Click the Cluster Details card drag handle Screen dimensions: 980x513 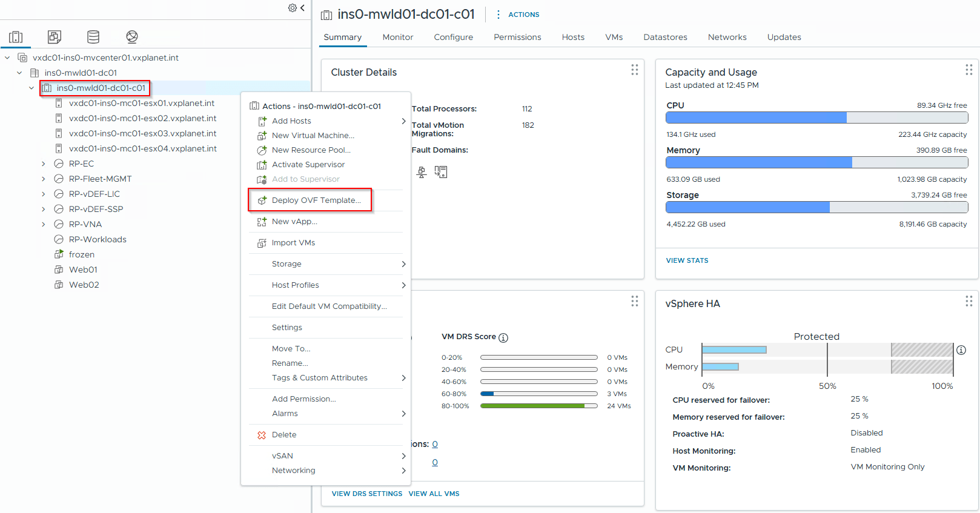[x=635, y=70]
